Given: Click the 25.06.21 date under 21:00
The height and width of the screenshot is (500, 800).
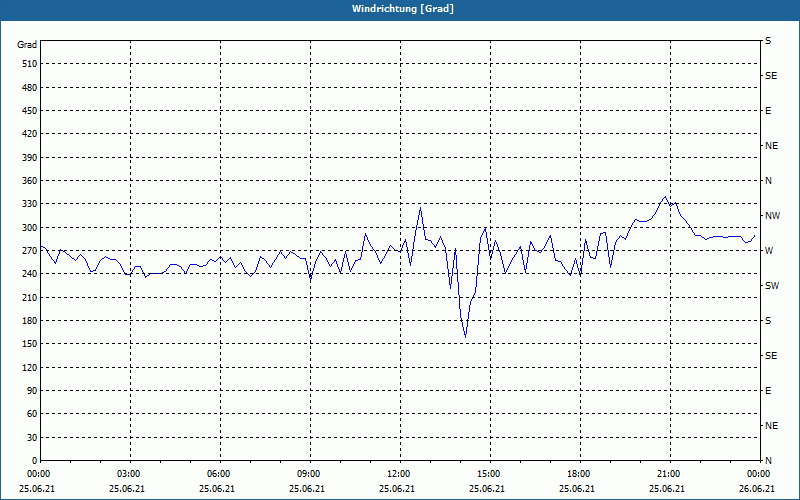Looking at the screenshot, I should (667, 489).
